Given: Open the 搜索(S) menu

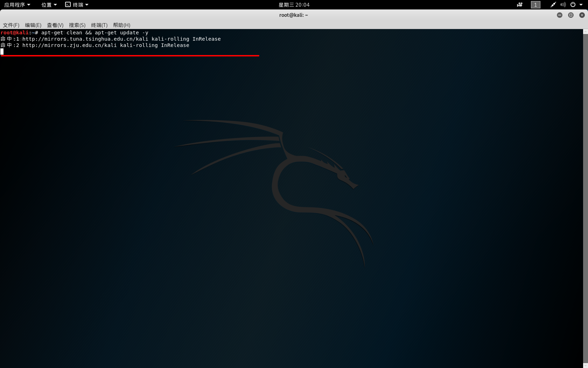Looking at the screenshot, I should [x=77, y=25].
